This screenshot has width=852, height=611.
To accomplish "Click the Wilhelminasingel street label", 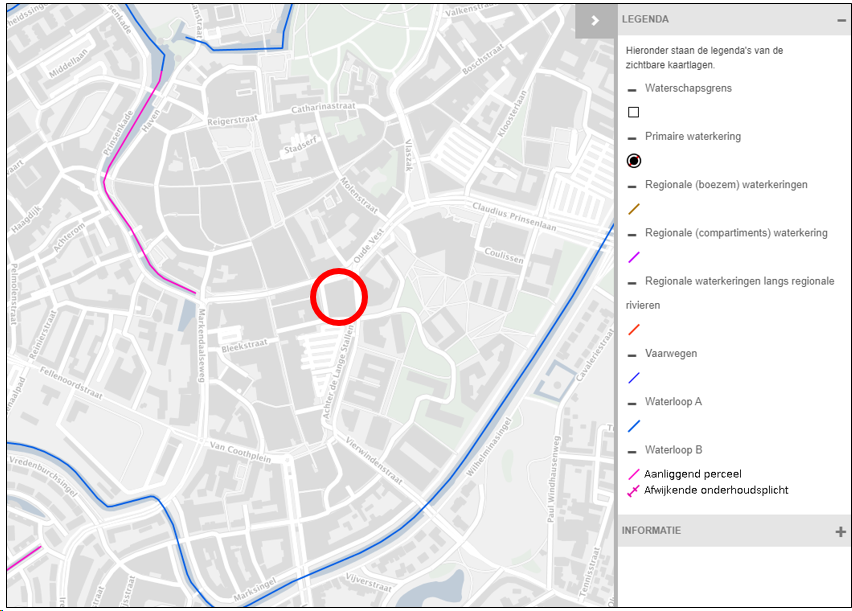I will pos(489,447).
